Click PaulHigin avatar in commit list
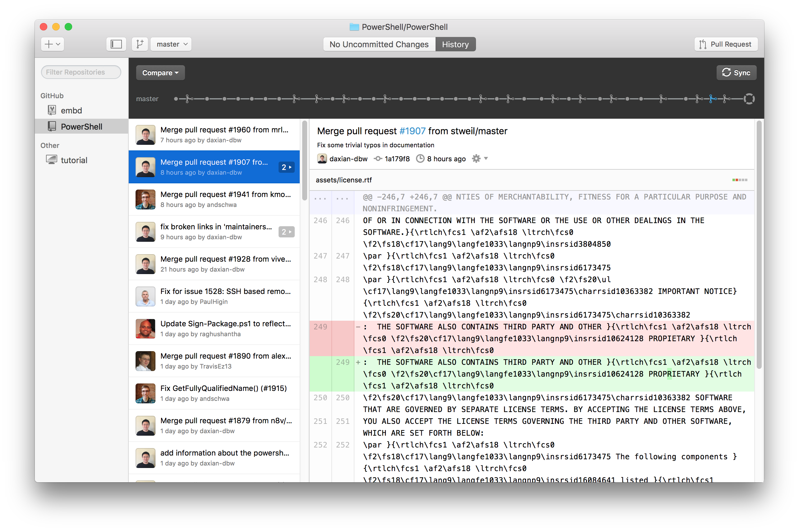Viewport: 799px width, 532px height. click(145, 296)
